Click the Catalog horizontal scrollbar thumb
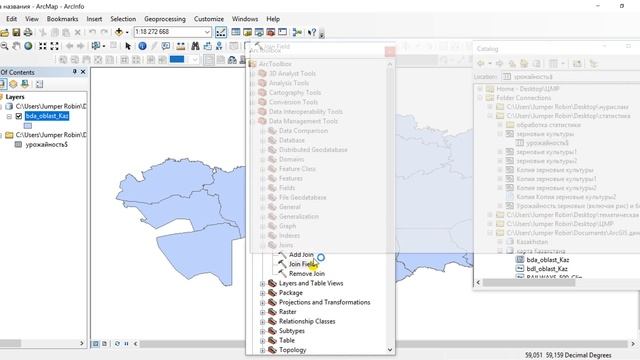 pos(529,282)
